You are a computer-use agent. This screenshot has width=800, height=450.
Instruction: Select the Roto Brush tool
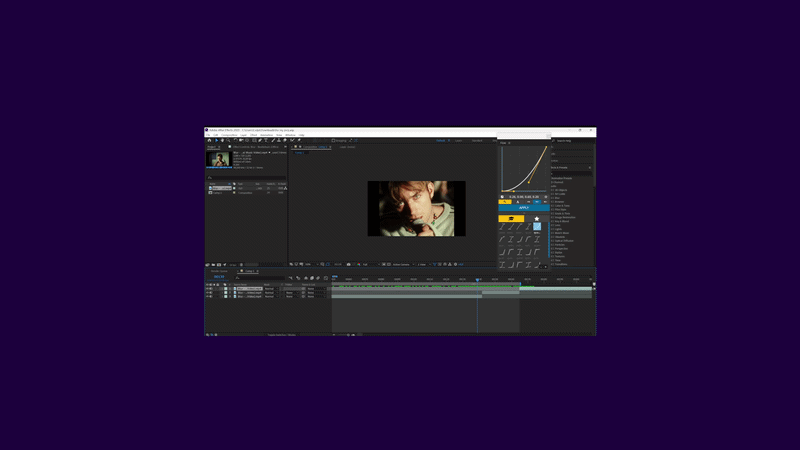(292, 140)
